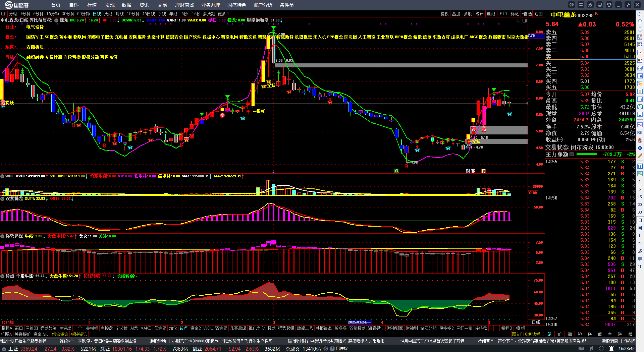Image resolution: width=644 pixels, height=352 pixels.
Task: Show more indicator tabs with the > arrow
Action: (x=491, y=328)
